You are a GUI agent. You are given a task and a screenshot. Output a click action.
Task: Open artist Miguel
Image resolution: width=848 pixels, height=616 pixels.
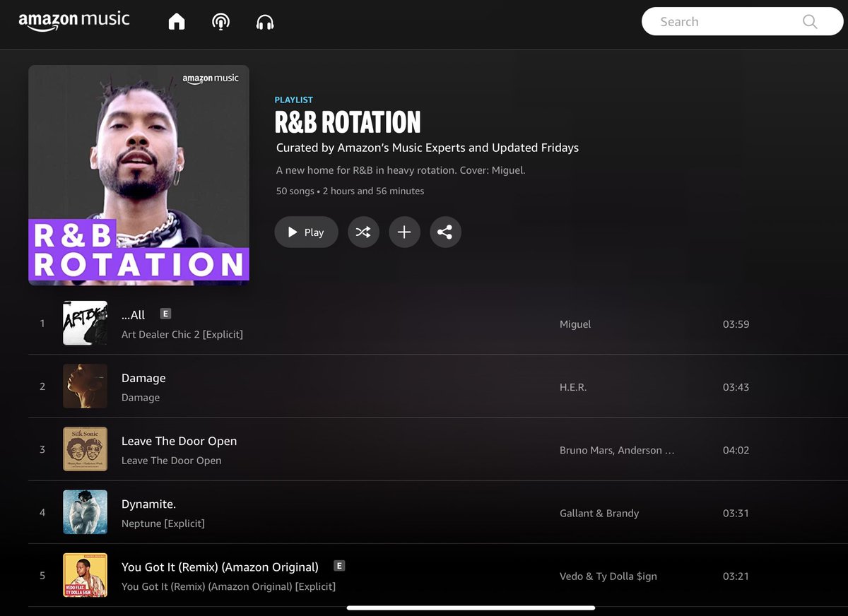(575, 324)
